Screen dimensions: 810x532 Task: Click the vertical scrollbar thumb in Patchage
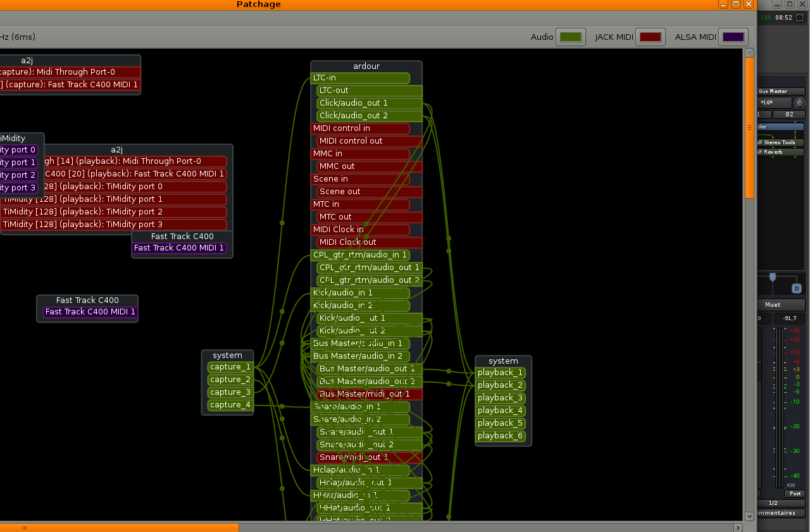coord(749,128)
